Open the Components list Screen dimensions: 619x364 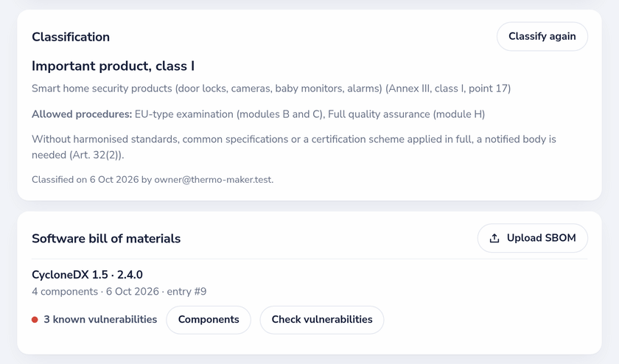(x=209, y=319)
